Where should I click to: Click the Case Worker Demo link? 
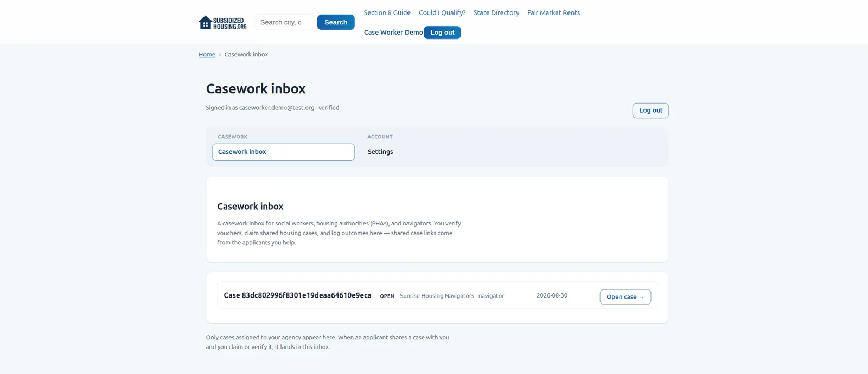pyautogui.click(x=393, y=33)
